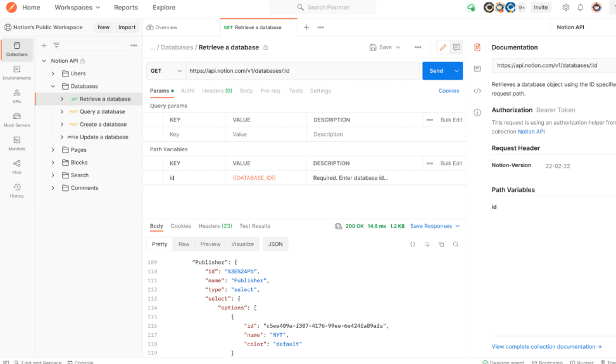Click the beautify braces icon in response

[x=413, y=244]
